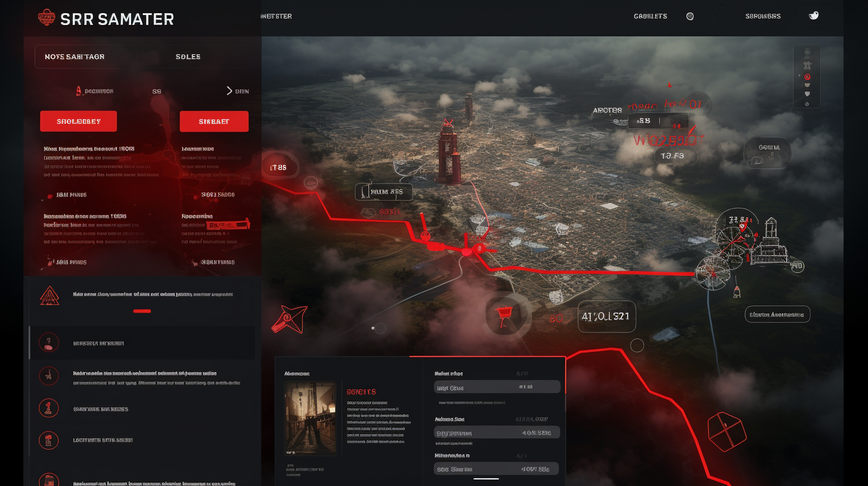Click the red SNOLEGBEY button

tap(78, 121)
